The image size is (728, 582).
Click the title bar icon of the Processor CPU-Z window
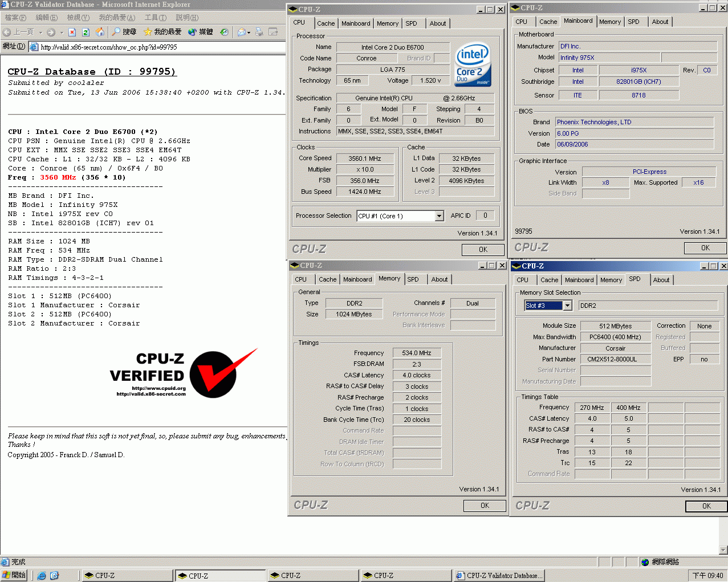(293, 9)
